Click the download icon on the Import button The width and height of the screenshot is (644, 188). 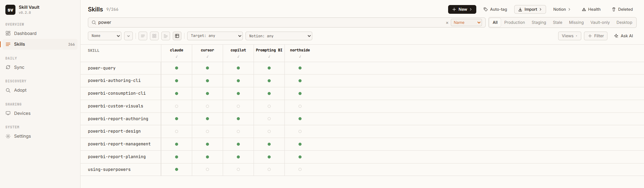[x=520, y=9]
